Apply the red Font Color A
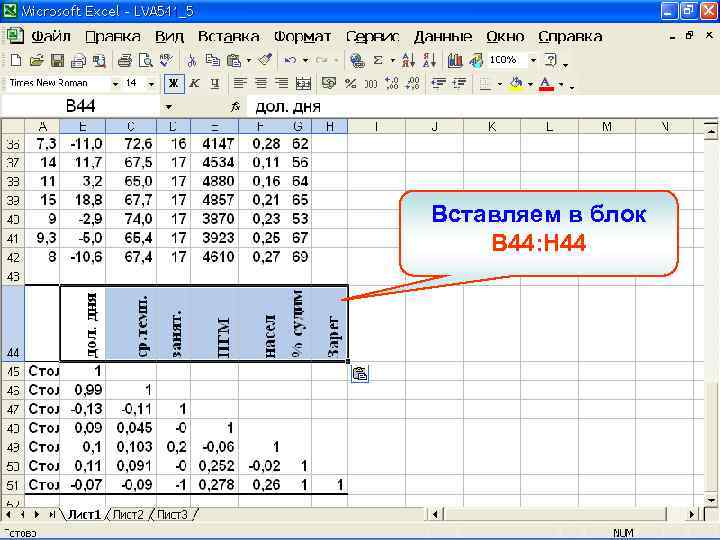Screen dimensions: 720x540 click(546, 83)
